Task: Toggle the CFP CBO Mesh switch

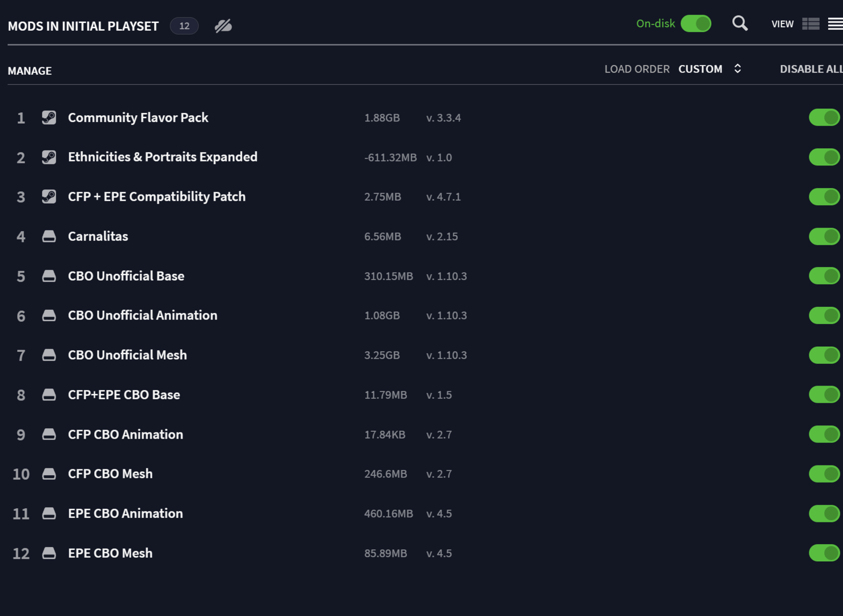Action: click(824, 473)
